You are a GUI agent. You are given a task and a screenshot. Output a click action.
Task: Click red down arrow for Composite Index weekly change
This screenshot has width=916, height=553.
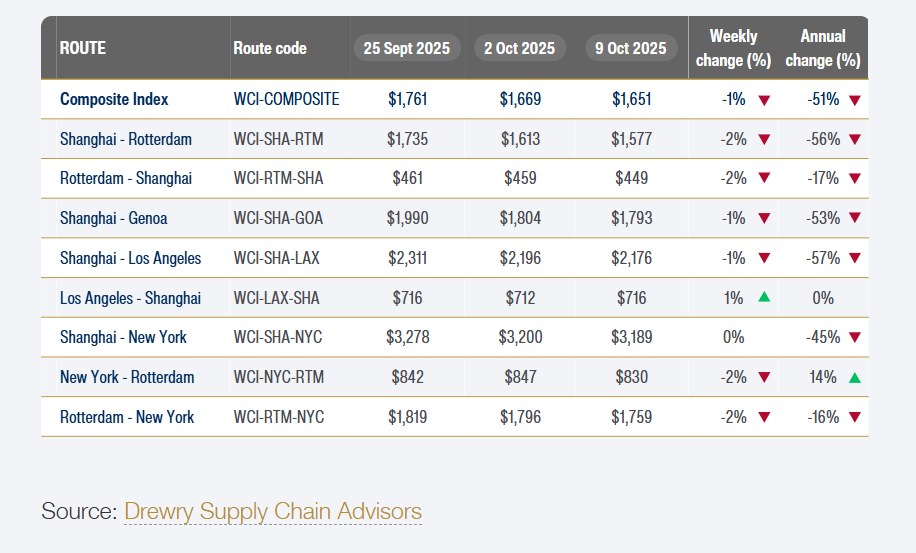tap(764, 100)
